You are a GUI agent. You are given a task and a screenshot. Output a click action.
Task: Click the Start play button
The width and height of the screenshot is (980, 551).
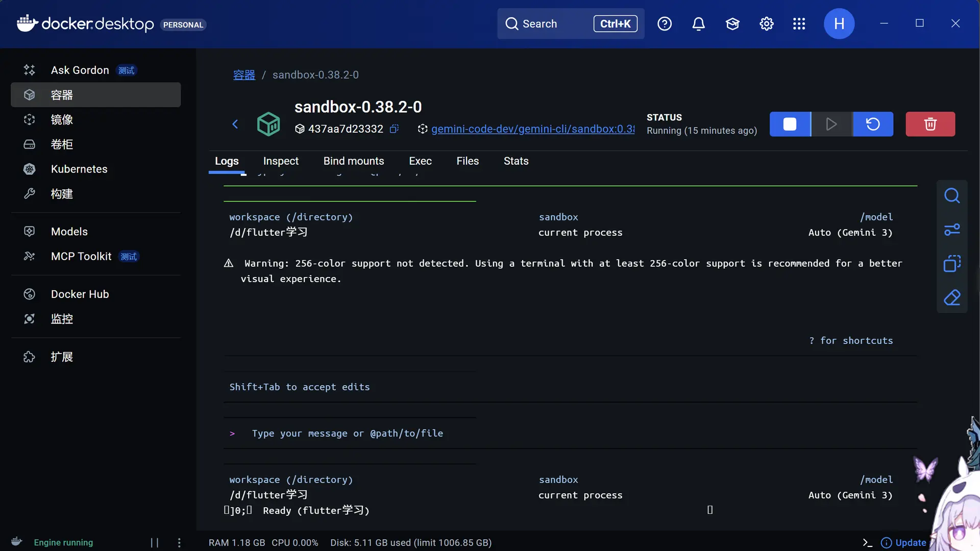tap(831, 124)
